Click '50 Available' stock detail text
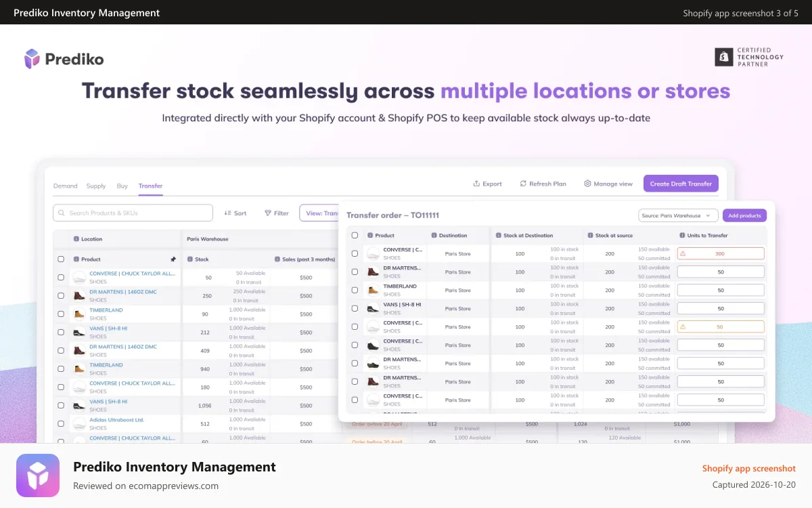The image size is (812, 508). 250,274
